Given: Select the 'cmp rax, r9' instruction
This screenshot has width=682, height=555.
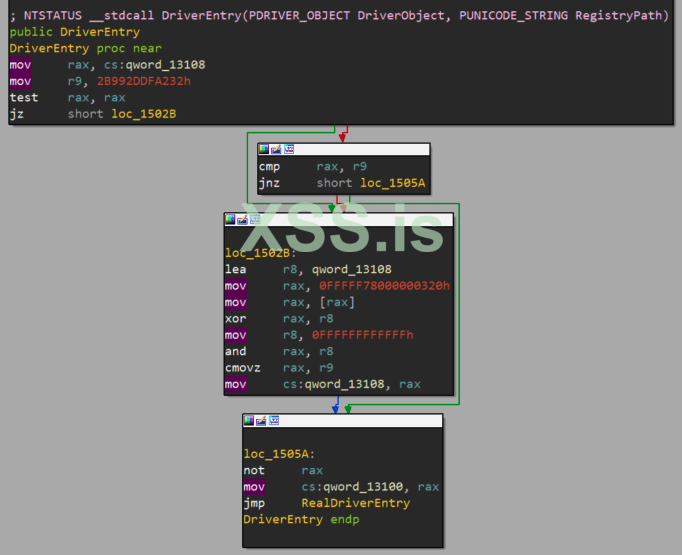Looking at the screenshot, I should click(313, 167).
